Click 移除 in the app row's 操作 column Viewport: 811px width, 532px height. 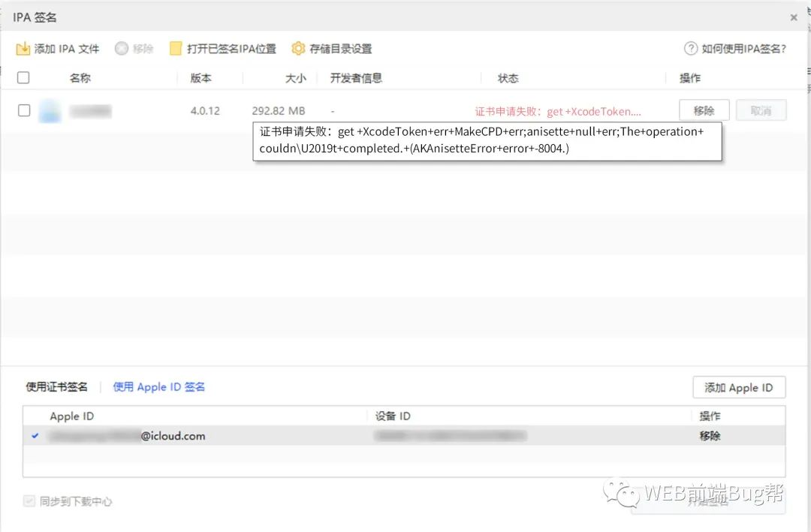[704, 110]
